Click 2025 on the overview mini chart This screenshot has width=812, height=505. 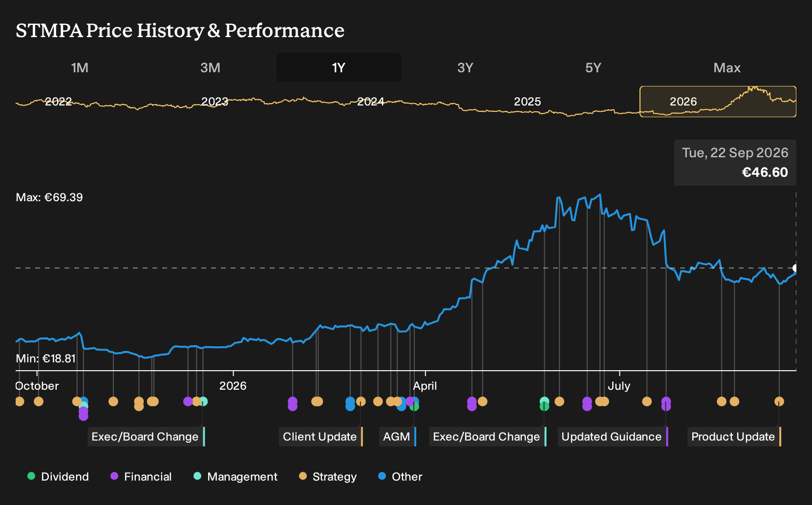click(527, 102)
